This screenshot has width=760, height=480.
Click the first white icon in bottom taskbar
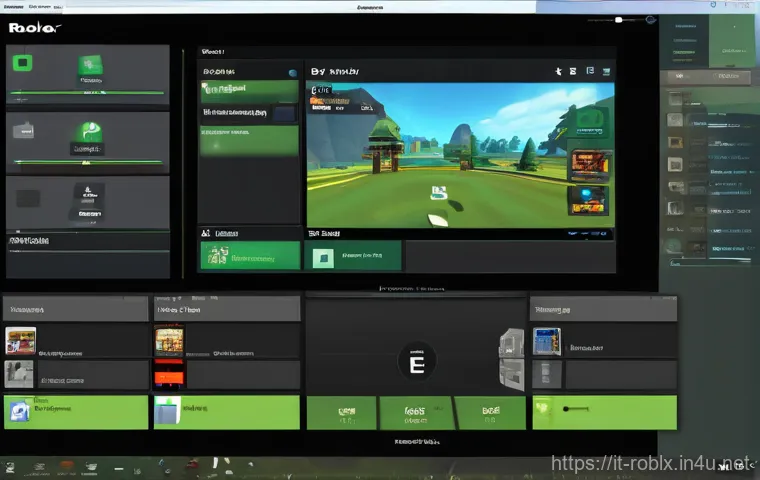click(10, 468)
